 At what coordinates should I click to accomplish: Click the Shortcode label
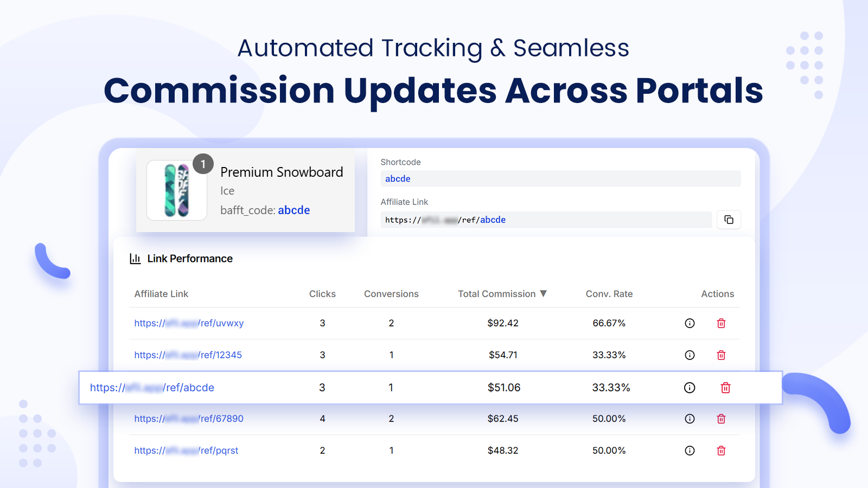pyautogui.click(x=400, y=162)
